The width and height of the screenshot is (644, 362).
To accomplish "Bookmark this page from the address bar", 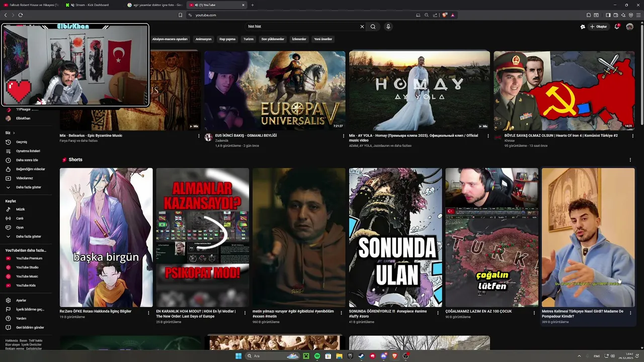I will point(181,15).
